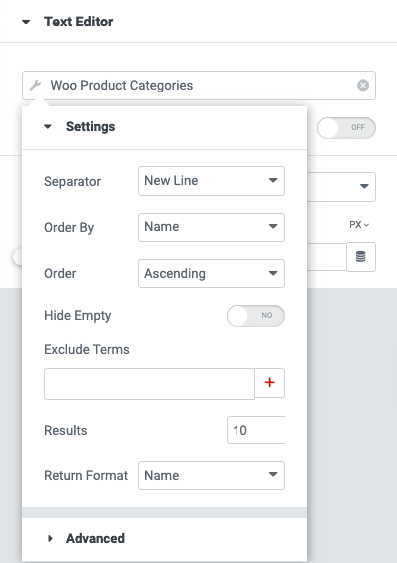Click the wrench icon in the dynamic tag field
The height and width of the screenshot is (563, 397).
click(x=35, y=85)
